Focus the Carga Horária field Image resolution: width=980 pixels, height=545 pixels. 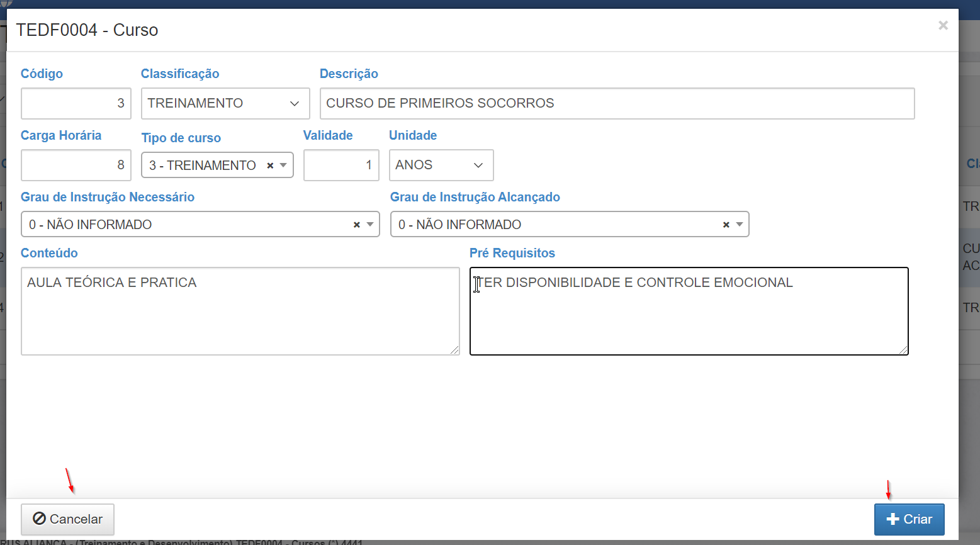click(76, 165)
